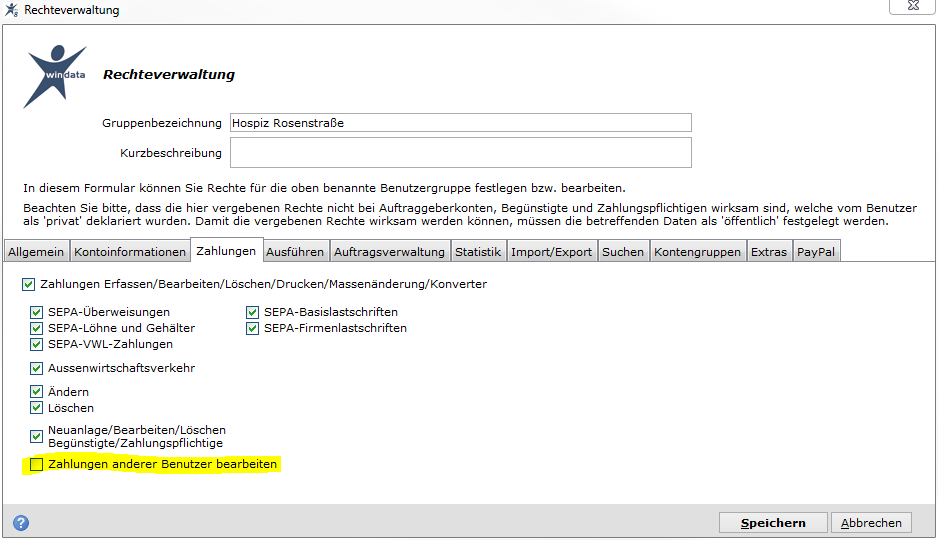The image size is (938, 540).
Task: Click the Rechteverwaltung title bar app icon
Action: pos(11,10)
